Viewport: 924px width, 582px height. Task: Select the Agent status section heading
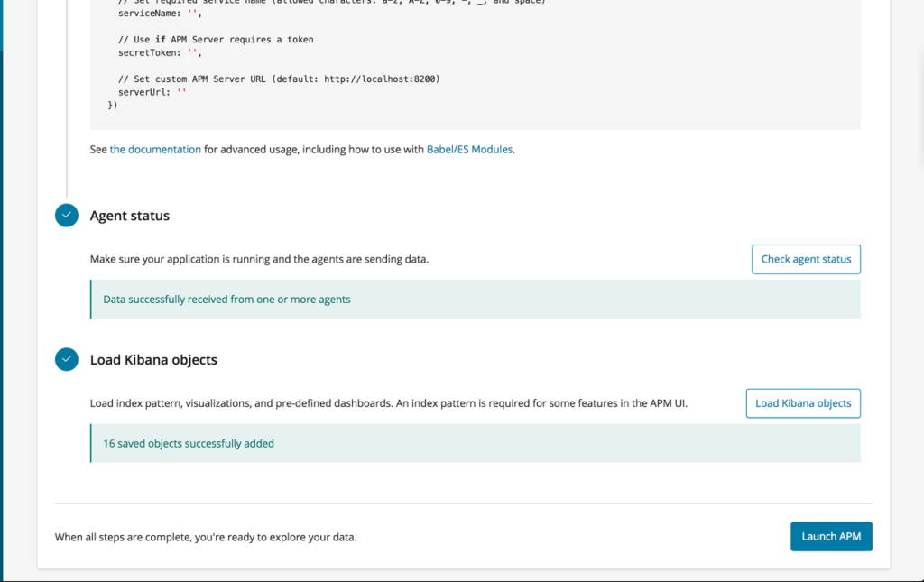[129, 215]
